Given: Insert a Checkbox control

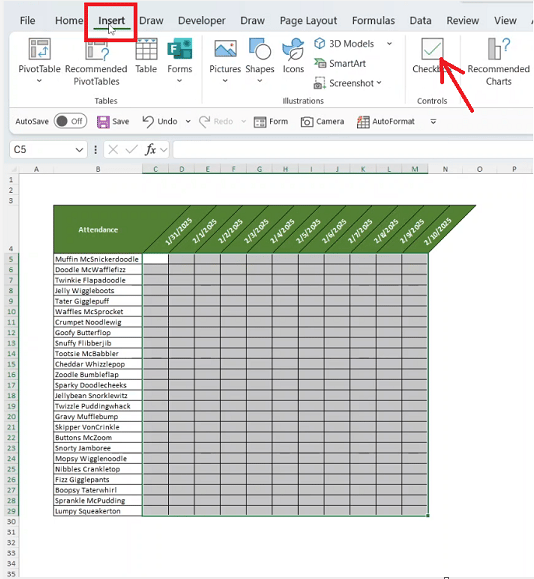Looking at the screenshot, I should 432,56.
